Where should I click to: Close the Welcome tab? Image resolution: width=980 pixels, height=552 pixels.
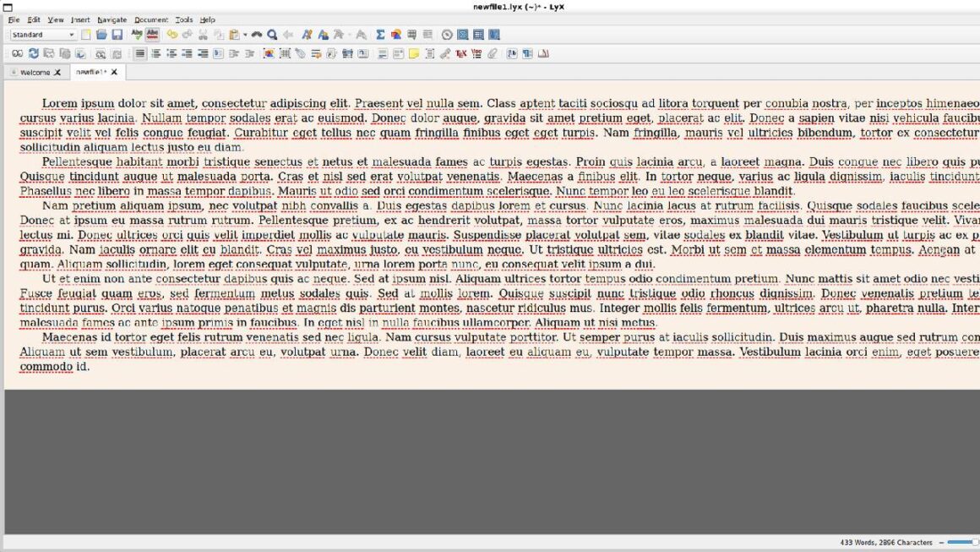click(57, 73)
